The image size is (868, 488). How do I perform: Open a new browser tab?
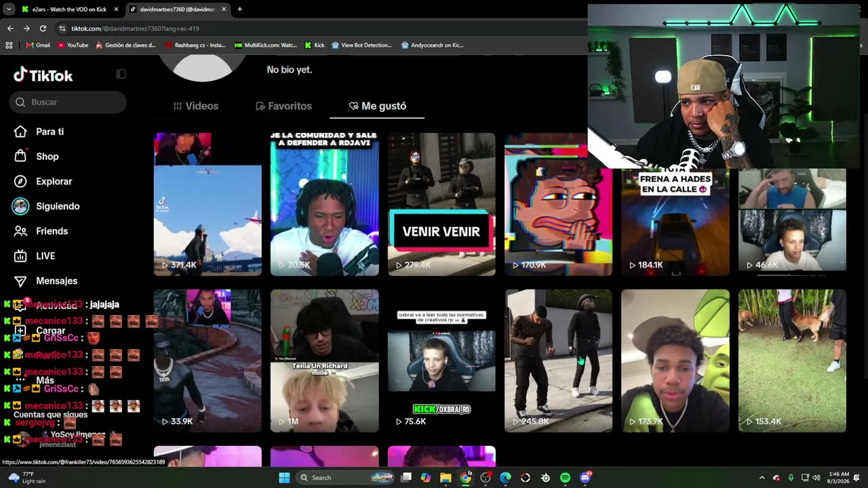point(239,9)
